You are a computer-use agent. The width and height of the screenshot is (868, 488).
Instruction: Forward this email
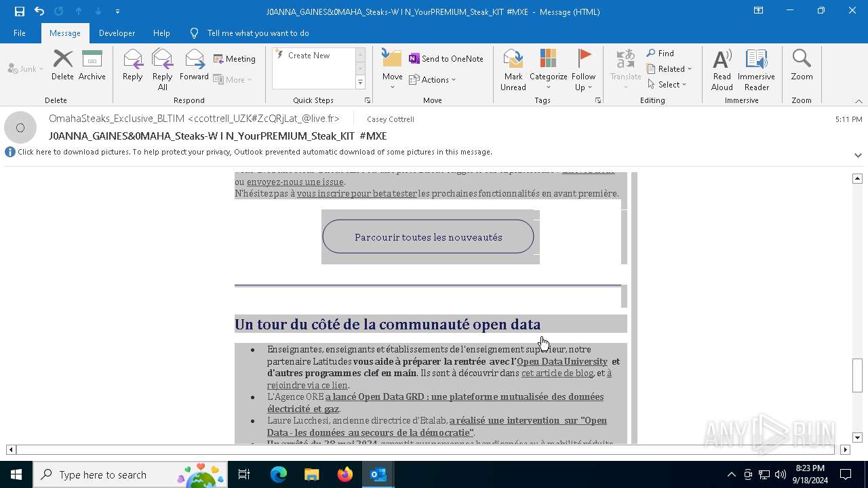tap(195, 66)
